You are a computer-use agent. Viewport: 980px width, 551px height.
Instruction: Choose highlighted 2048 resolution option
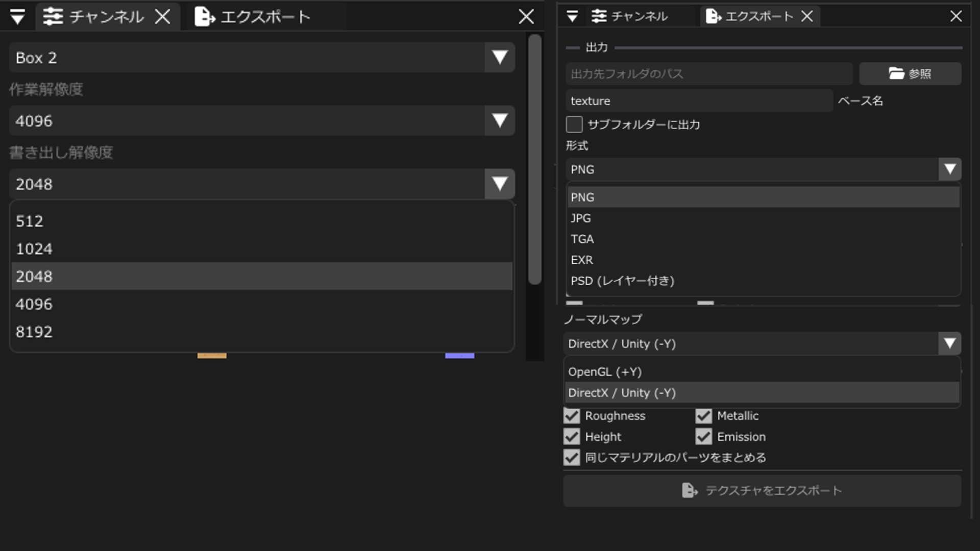[x=262, y=276]
